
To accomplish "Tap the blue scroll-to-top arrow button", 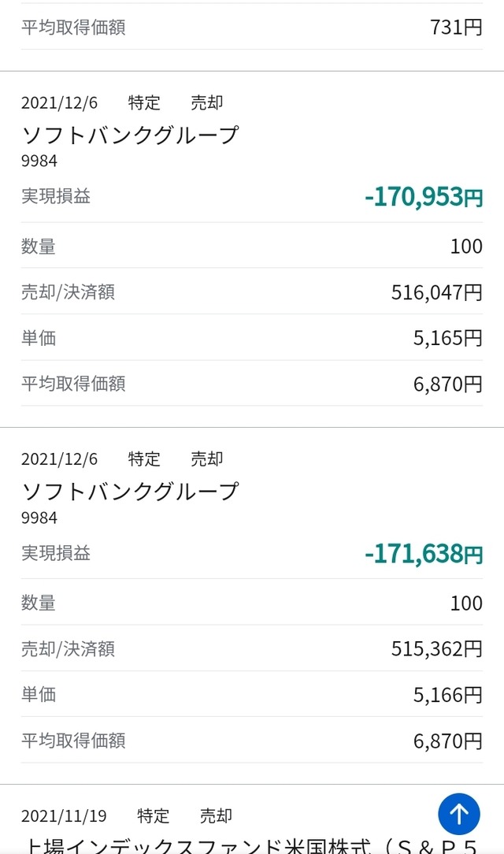I will click(x=458, y=814).
